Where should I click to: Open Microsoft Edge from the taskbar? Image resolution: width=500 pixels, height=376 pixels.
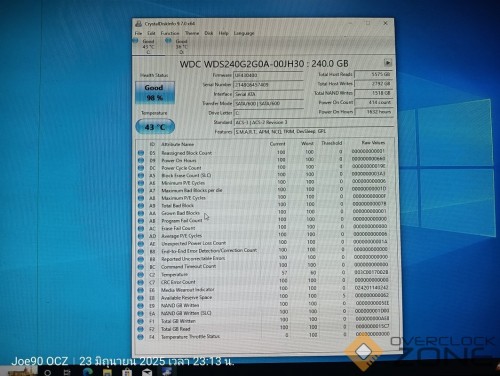click(x=88, y=371)
